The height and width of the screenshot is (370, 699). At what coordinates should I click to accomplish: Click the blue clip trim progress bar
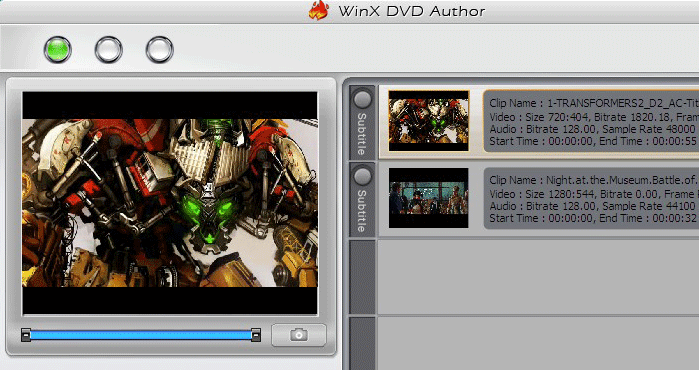click(x=141, y=335)
